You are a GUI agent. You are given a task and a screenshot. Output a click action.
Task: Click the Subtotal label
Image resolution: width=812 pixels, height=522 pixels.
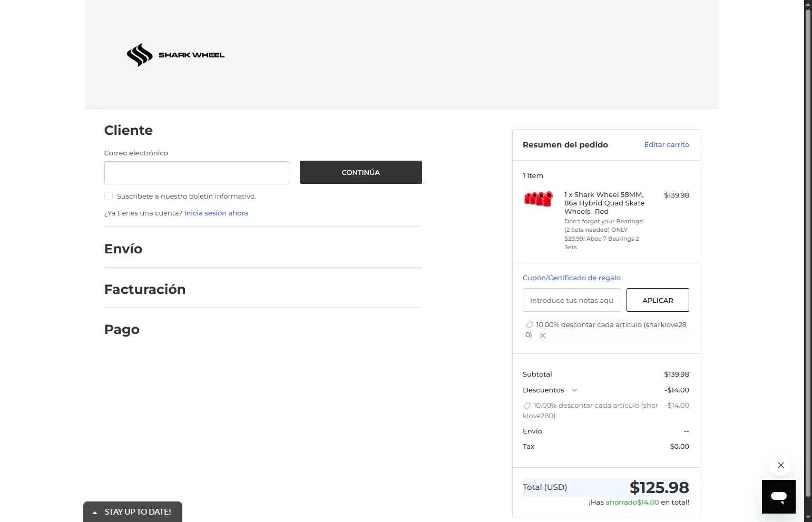537,374
